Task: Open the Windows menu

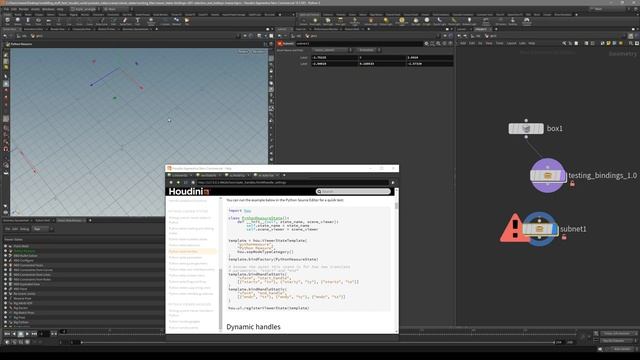Action: pyautogui.click(x=48, y=9)
